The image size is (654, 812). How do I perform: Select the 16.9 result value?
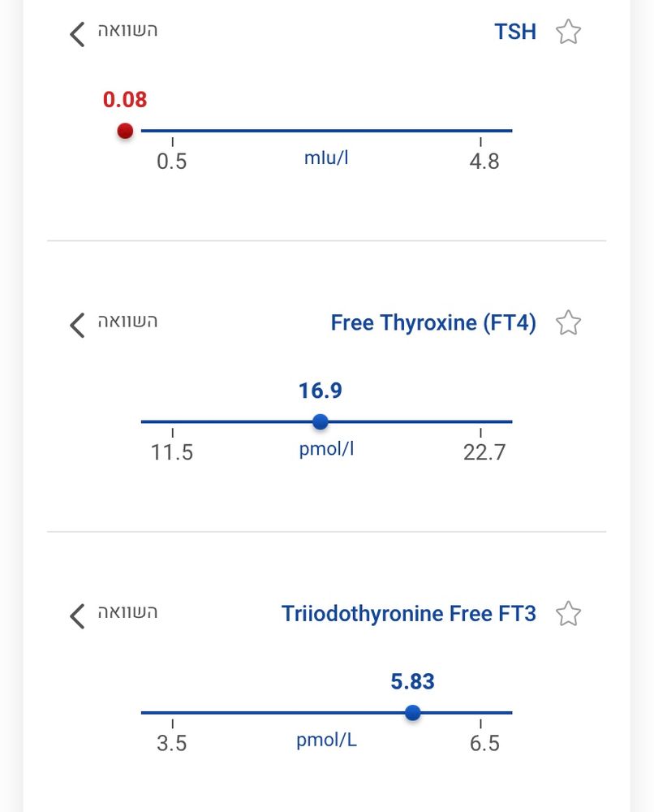(x=321, y=391)
